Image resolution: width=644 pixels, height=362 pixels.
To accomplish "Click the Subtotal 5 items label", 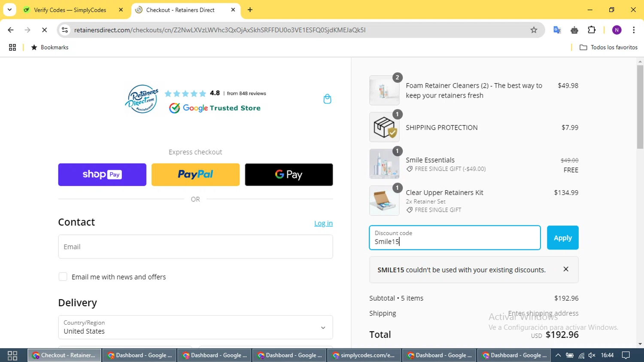I will click(396, 298).
